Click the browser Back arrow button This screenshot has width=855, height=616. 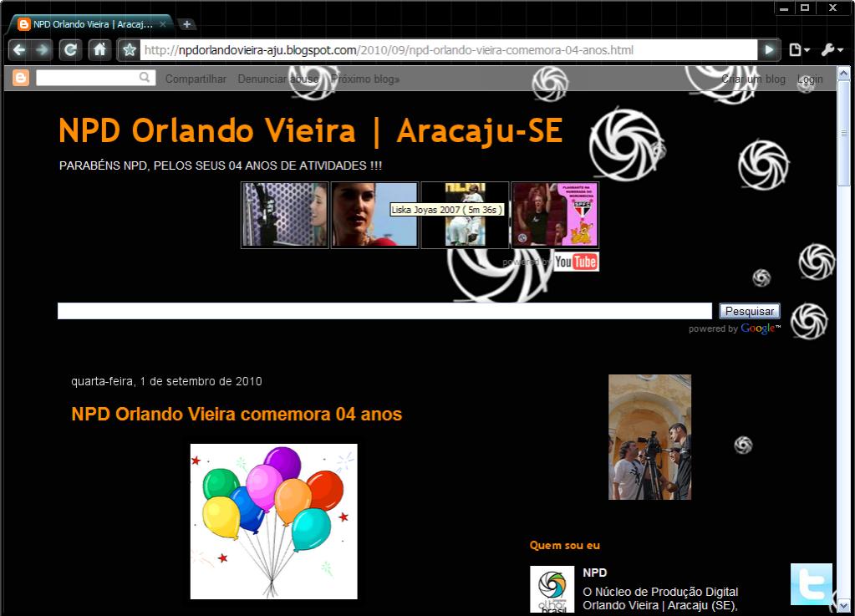click(18, 50)
